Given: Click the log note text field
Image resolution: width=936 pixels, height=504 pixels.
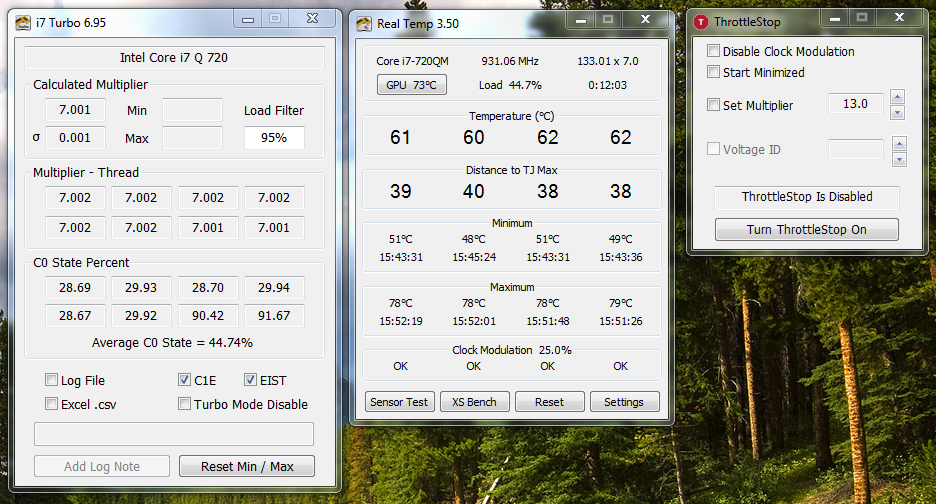Looking at the screenshot, I should click(x=174, y=434).
